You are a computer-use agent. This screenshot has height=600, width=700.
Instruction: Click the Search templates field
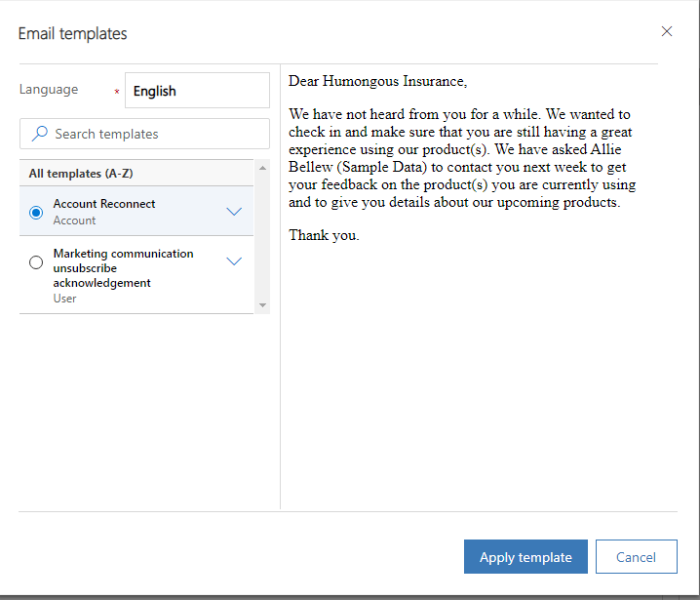(x=156, y=134)
